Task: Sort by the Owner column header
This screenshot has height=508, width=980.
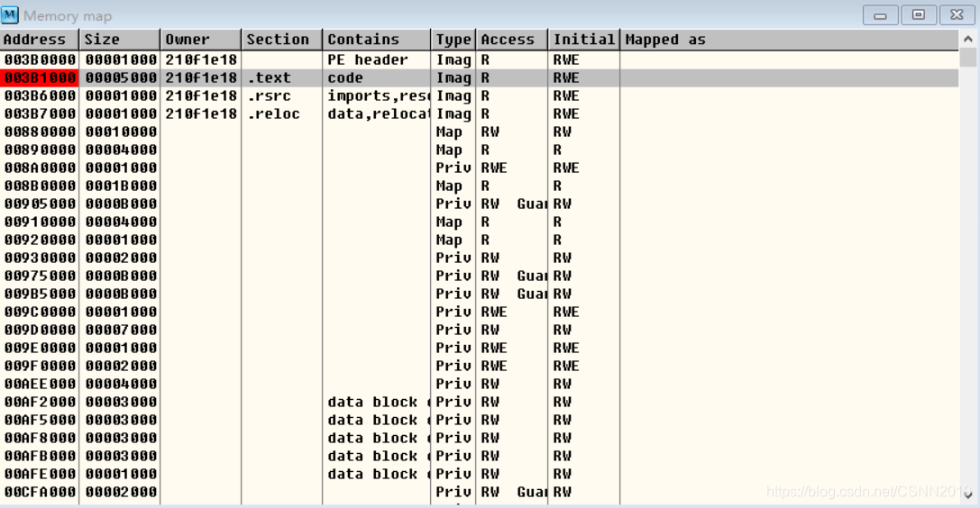Action: 201,40
